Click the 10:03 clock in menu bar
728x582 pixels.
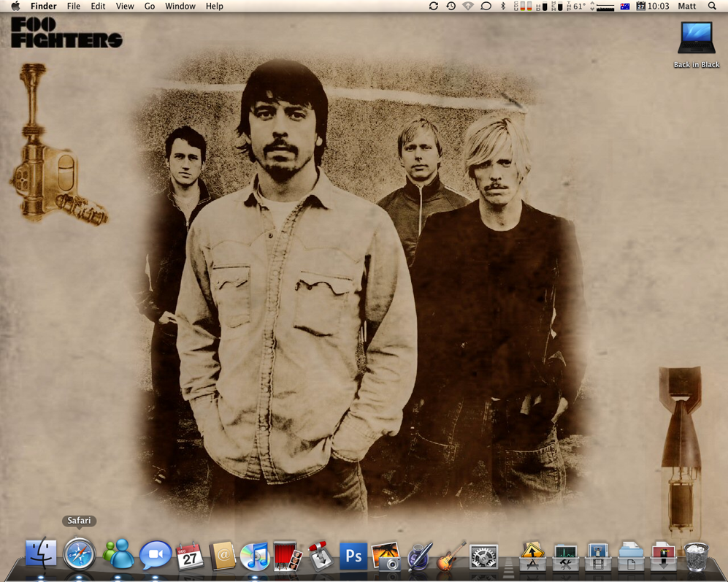658,6
